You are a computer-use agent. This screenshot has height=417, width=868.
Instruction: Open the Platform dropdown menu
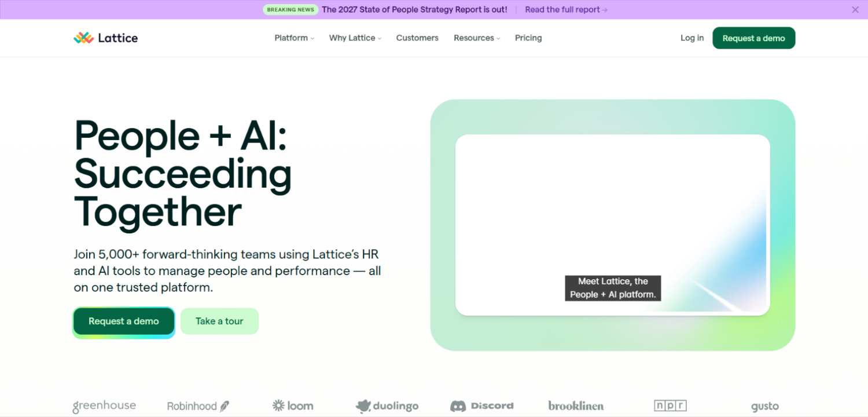[295, 38]
